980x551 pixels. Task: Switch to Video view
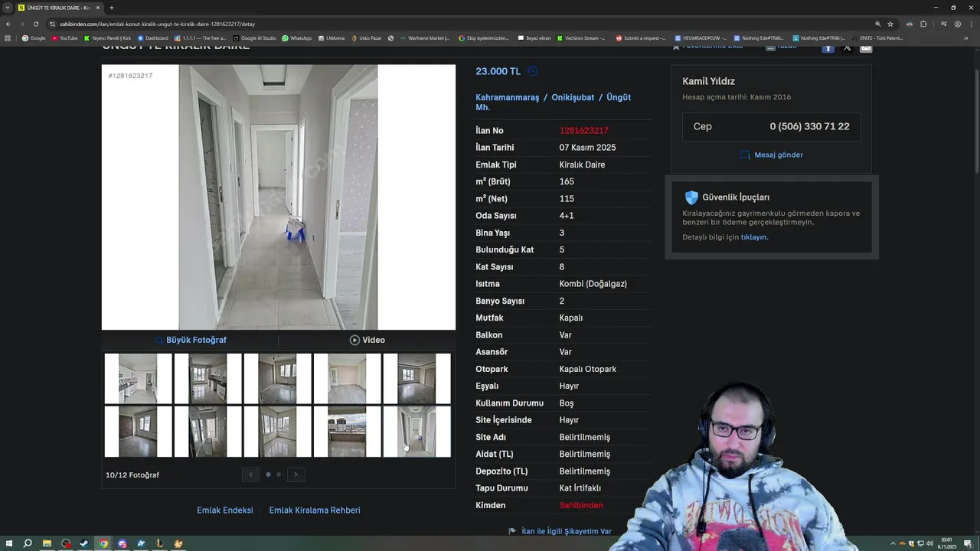[367, 340]
